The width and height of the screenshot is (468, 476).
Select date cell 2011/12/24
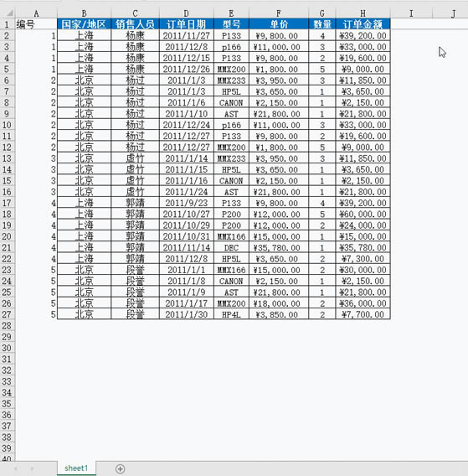coord(186,125)
